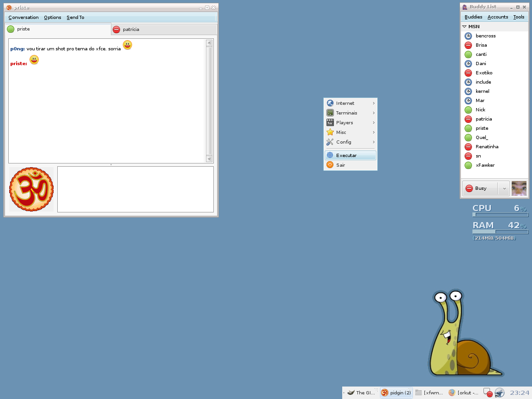The width and height of the screenshot is (532, 399).
Task: Switch to The GIMP taskbar window
Action: (361, 393)
